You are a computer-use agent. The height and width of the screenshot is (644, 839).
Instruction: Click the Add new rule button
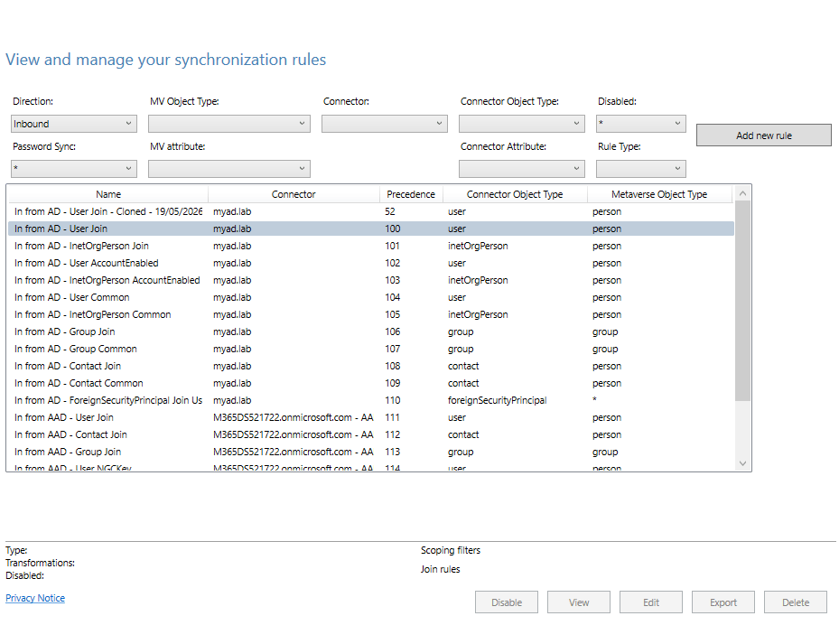coord(763,135)
